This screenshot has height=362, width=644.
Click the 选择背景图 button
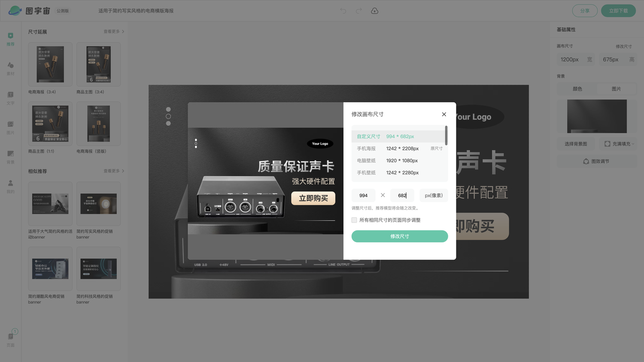pos(576,144)
